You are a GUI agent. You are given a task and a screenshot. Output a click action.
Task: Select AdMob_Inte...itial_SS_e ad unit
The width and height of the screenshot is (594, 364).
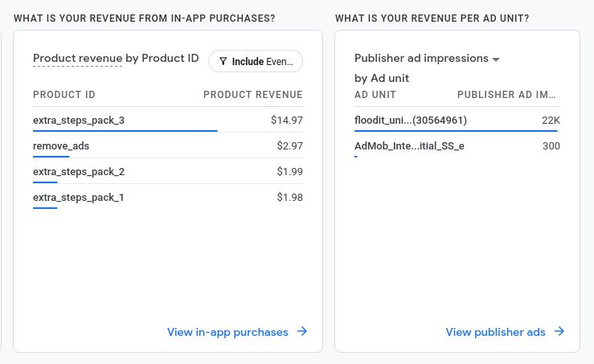pyautogui.click(x=409, y=146)
